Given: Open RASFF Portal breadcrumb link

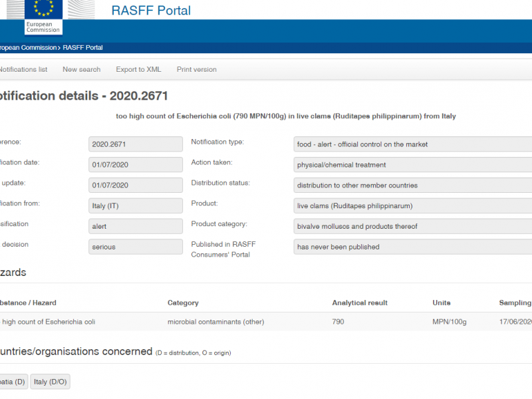Looking at the screenshot, I should click(82, 47).
